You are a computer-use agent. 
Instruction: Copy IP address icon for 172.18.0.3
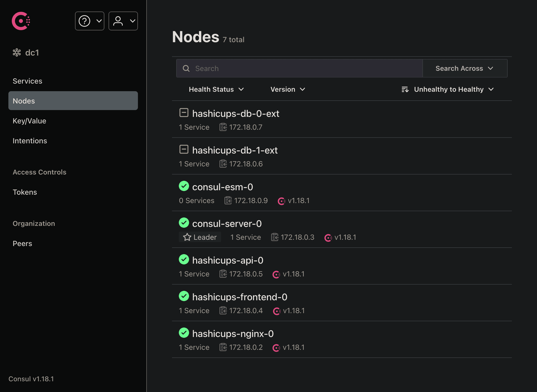[275, 237]
